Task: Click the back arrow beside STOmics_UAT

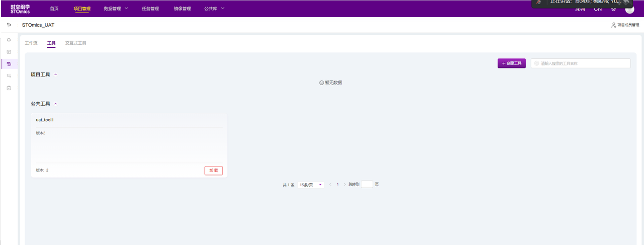Action: (x=9, y=25)
